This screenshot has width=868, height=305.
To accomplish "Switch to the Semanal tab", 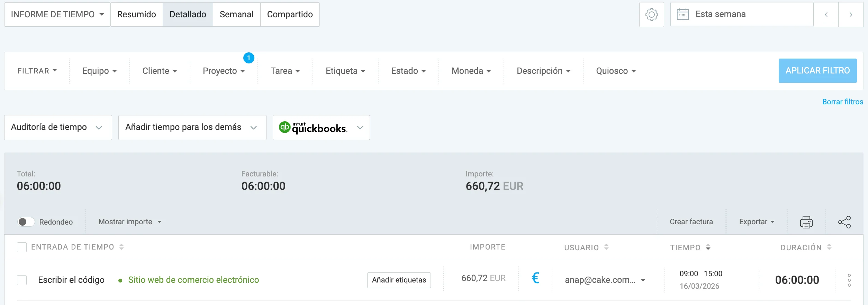I will point(236,14).
